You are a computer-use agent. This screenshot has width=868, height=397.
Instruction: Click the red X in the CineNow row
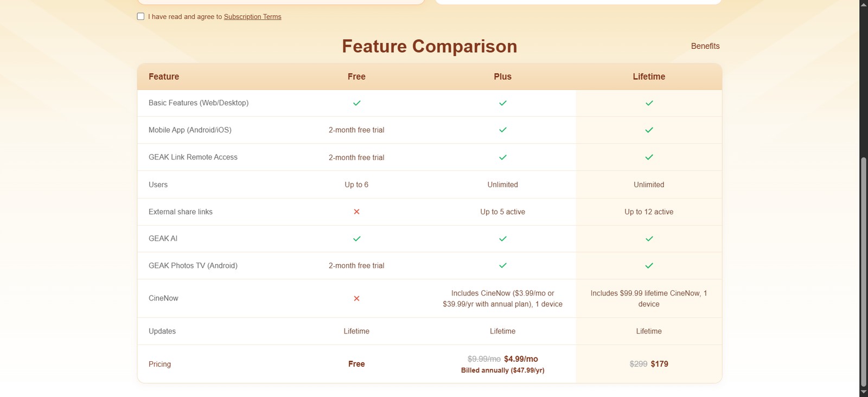point(356,298)
